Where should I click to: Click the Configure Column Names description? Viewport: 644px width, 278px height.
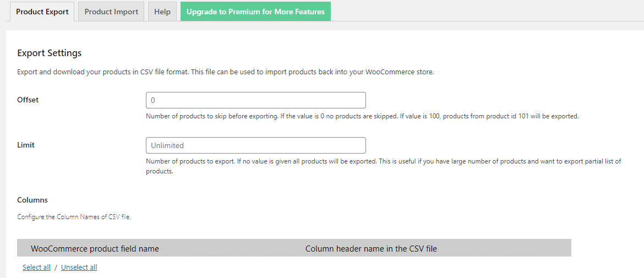click(x=74, y=217)
